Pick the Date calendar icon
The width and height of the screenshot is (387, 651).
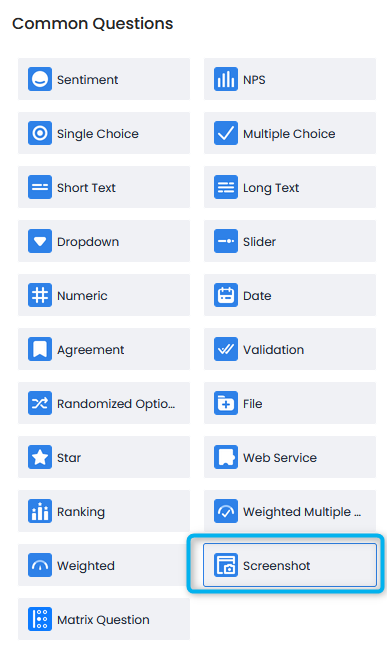tap(226, 295)
